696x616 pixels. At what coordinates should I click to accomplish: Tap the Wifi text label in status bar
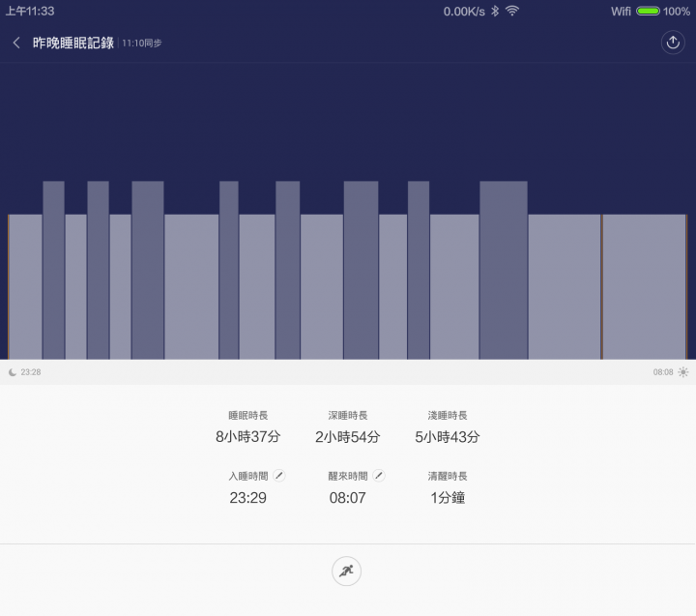(x=621, y=12)
